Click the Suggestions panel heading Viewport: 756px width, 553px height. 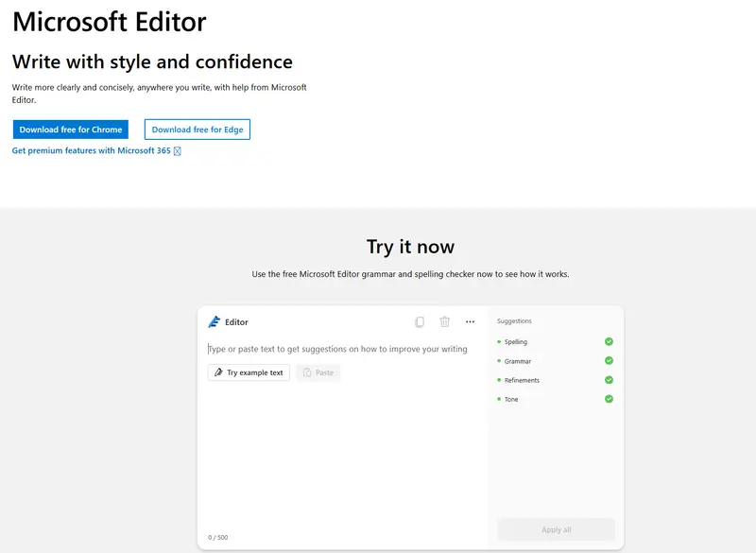click(514, 321)
